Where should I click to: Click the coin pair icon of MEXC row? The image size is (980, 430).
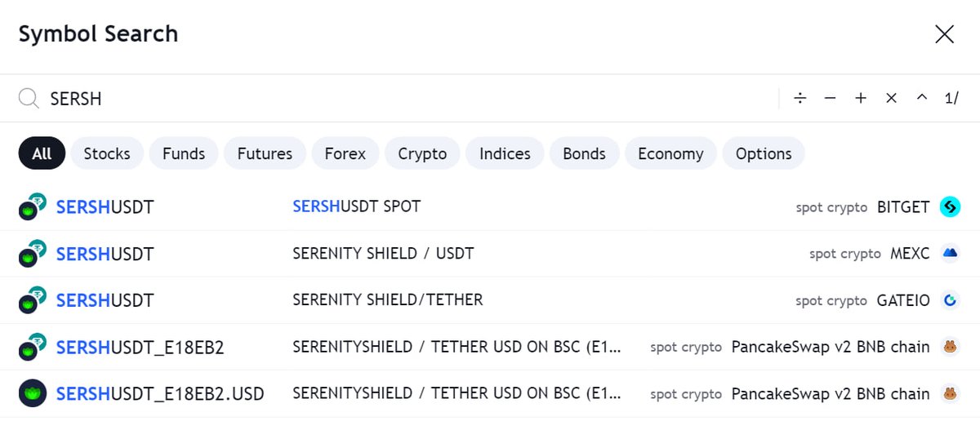33,254
